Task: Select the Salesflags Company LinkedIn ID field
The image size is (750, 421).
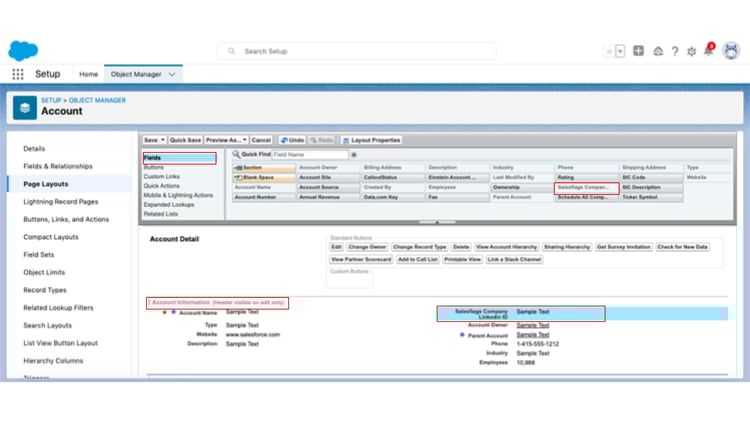Action: [x=521, y=314]
